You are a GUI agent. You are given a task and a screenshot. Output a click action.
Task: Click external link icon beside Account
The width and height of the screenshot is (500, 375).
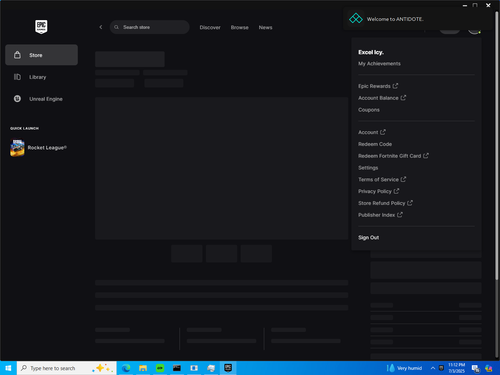(383, 132)
